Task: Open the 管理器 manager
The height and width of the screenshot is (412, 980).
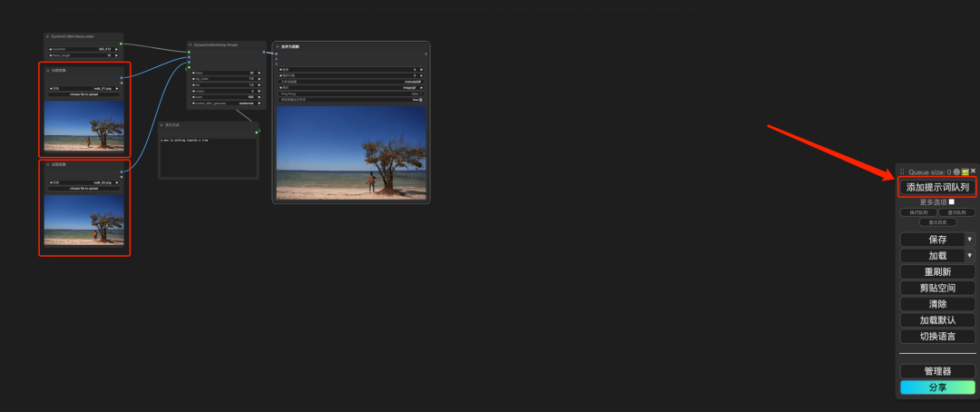Action: [937, 371]
